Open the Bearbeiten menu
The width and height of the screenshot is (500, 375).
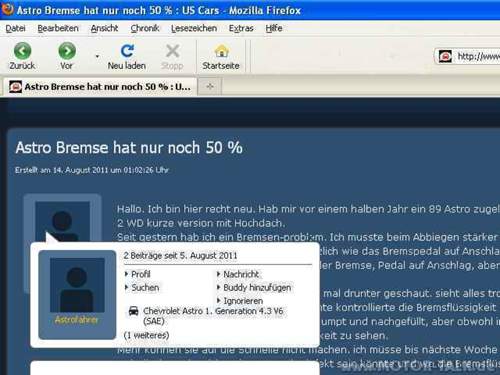[58, 28]
